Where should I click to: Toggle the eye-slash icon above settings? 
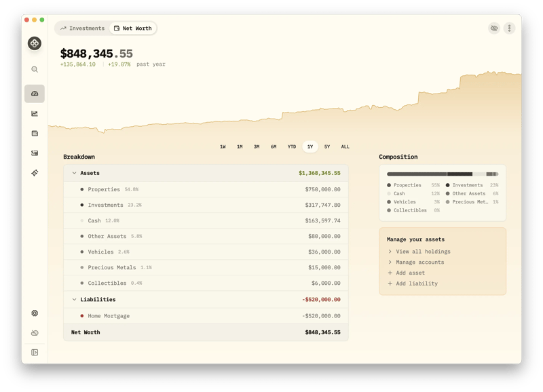click(34, 332)
